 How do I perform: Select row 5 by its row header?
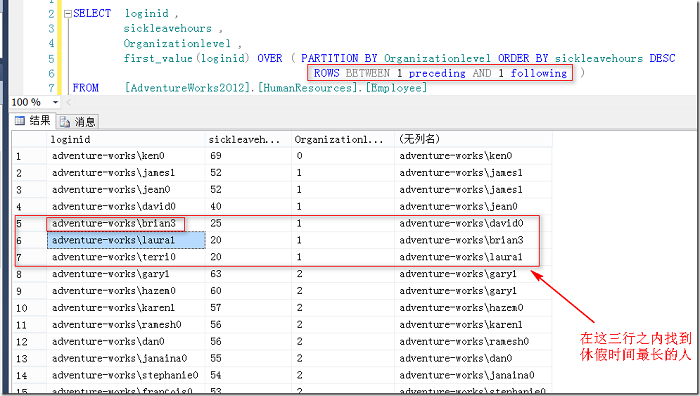click(x=29, y=223)
